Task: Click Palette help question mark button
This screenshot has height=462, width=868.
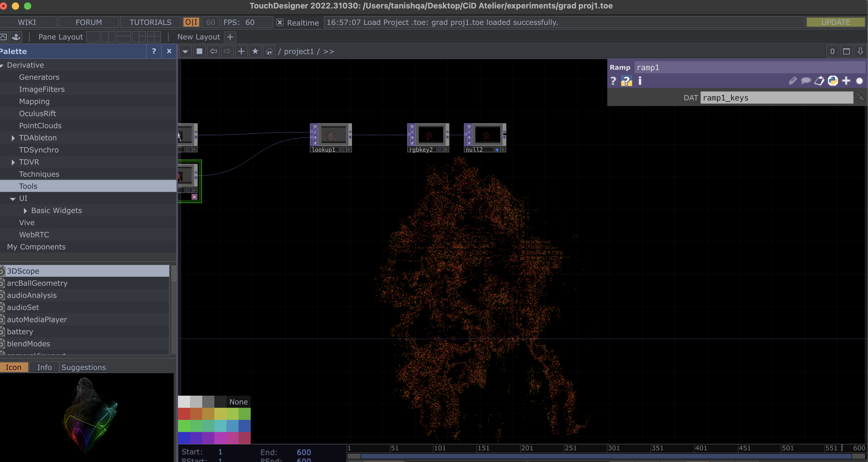Action: pyautogui.click(x=154, y=51)
